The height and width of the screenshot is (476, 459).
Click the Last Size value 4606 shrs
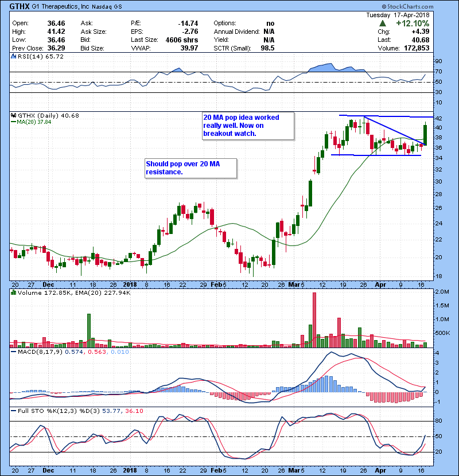point(182,40)
